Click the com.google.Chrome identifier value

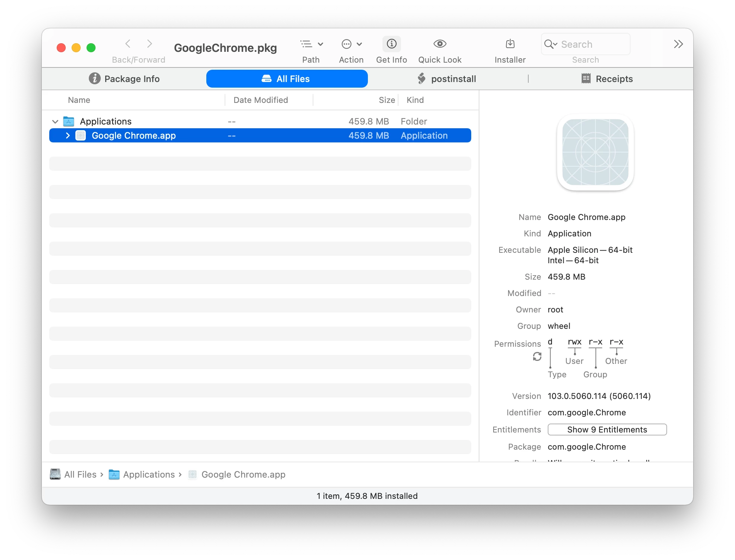(587, 412)
